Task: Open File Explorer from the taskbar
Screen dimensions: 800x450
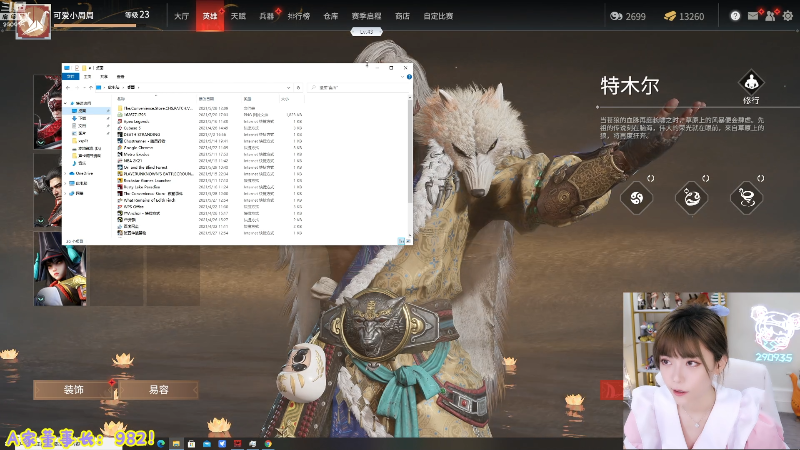Action: [x=176, y=444]
